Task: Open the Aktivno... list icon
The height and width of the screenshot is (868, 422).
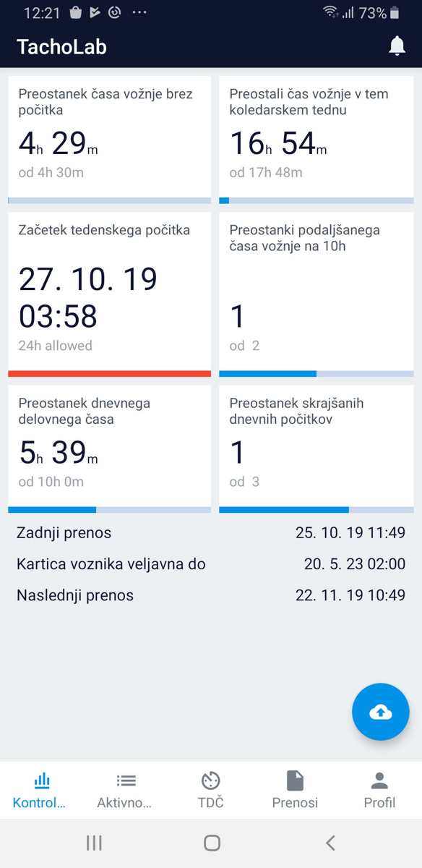Action: [x=126, y=780]
